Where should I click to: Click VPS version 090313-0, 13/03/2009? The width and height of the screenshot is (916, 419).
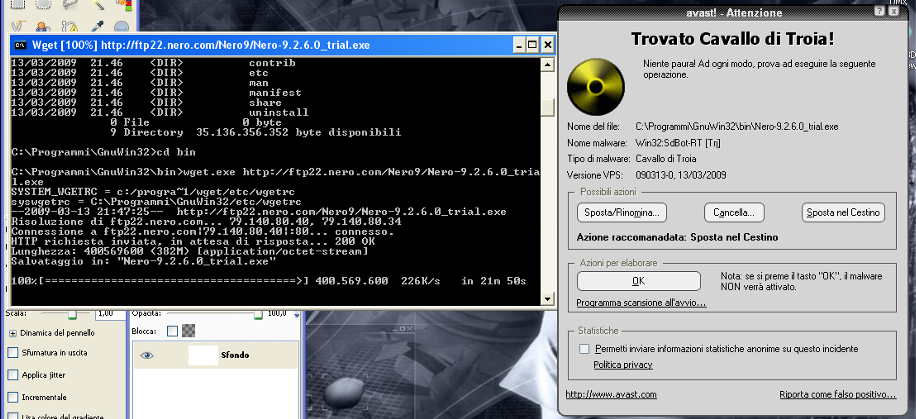pos(681,175)
